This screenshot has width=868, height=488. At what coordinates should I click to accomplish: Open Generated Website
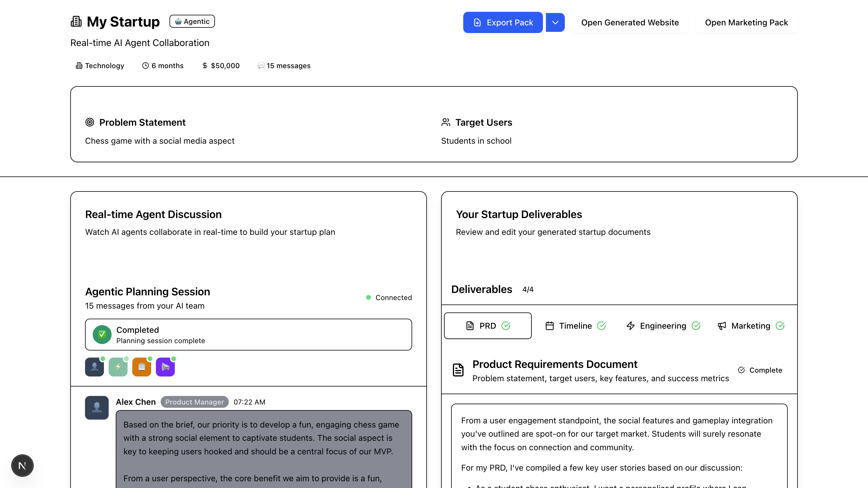coord(630,22)
